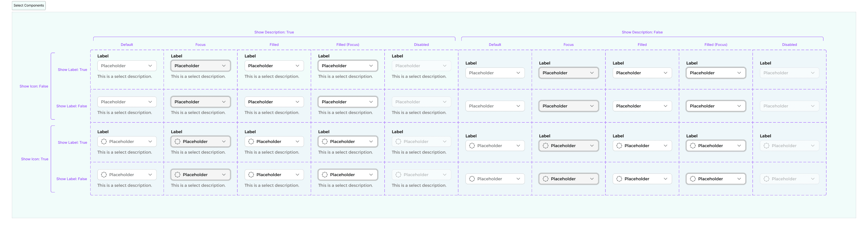This screenshot has height=230, width=868.
Task: Click the Show Description: False heading
Action: click(x=642, y=32)
